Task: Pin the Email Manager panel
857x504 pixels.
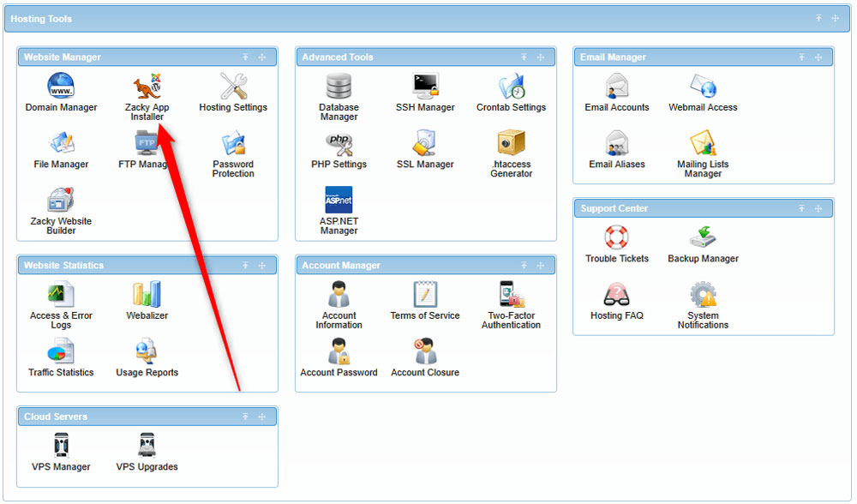Action: (801, 57)
